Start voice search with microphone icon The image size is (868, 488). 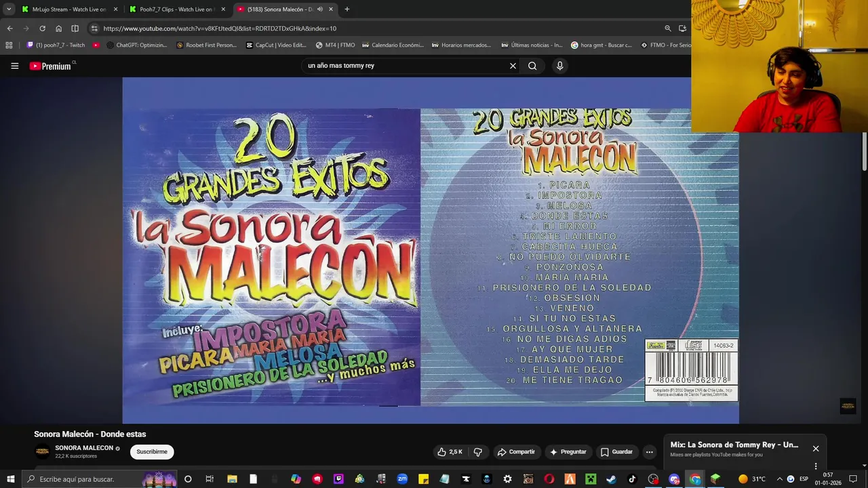click(559, 66)
